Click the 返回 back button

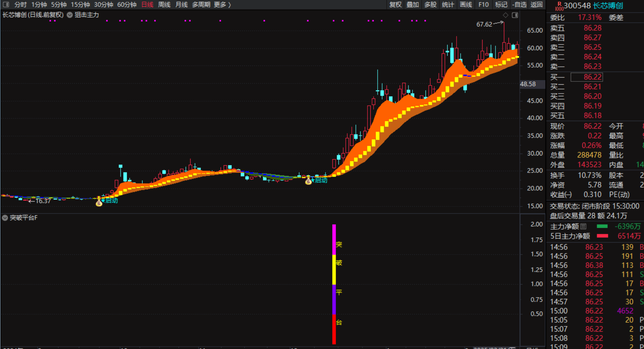537,4
